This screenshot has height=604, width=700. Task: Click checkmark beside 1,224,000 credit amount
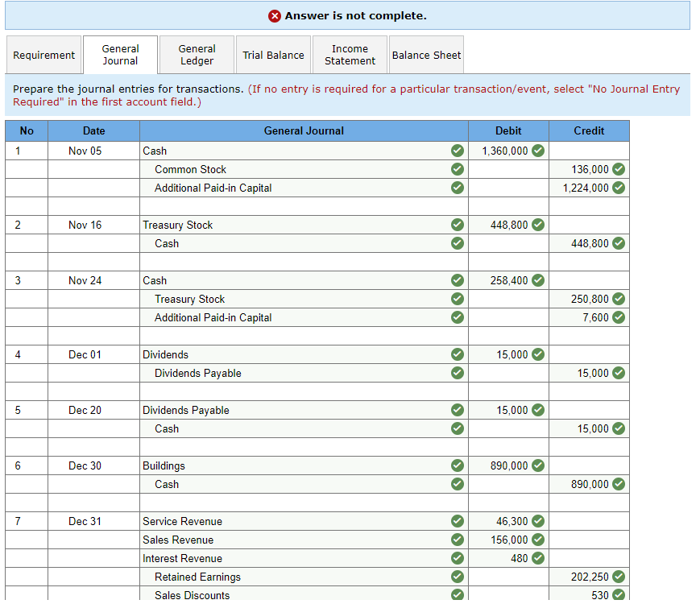pos(619,188)
